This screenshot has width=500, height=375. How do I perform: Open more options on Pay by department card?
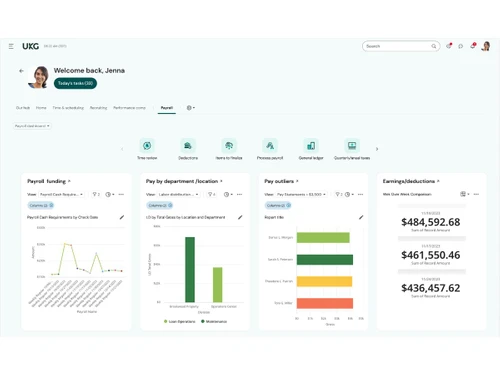(239, 194)
